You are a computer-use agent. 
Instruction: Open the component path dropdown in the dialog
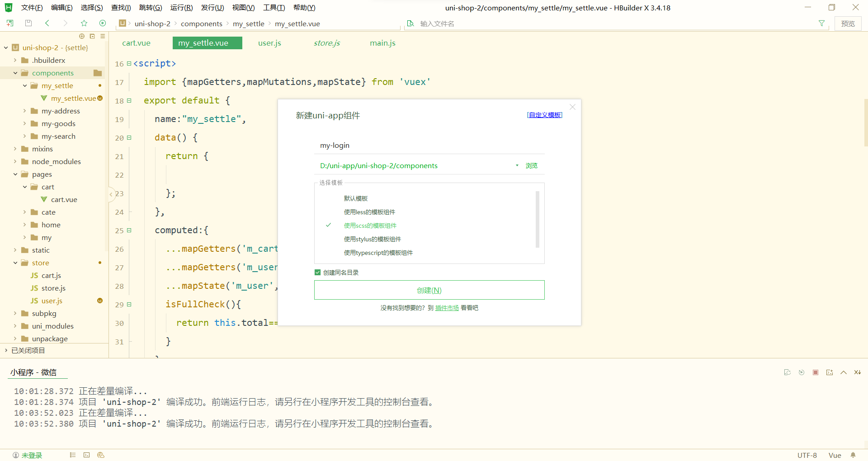tap(517, 165)
